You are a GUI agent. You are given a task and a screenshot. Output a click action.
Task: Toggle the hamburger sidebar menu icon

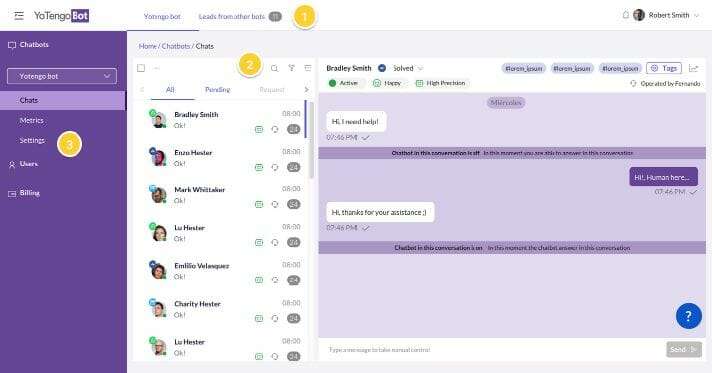19,16
